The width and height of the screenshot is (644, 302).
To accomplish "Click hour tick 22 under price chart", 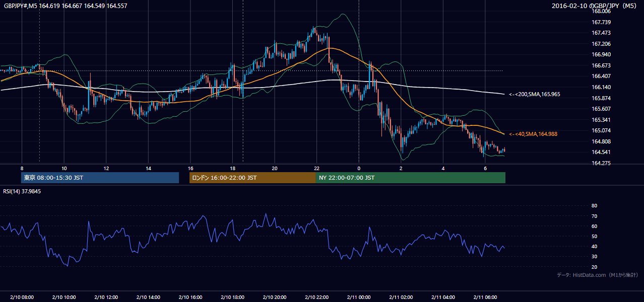I will click(317, 168).
